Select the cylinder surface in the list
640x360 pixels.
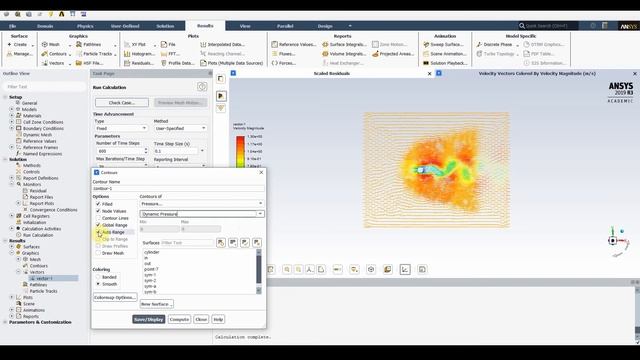151,252
